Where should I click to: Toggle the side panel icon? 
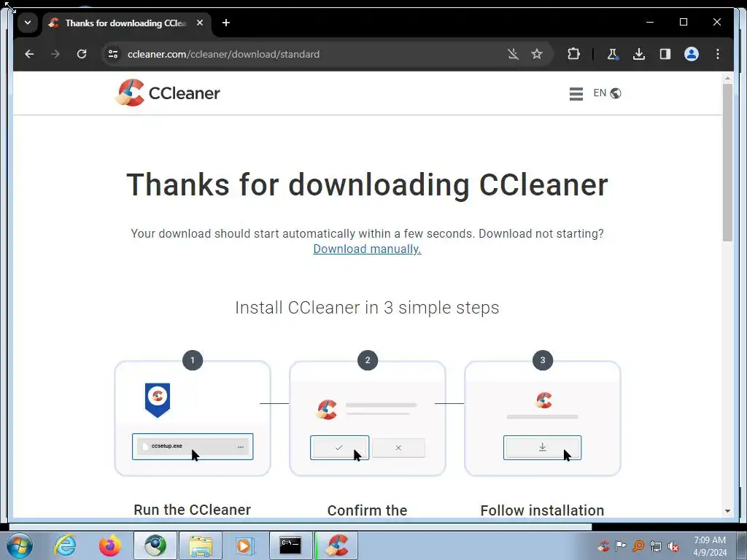665,54
